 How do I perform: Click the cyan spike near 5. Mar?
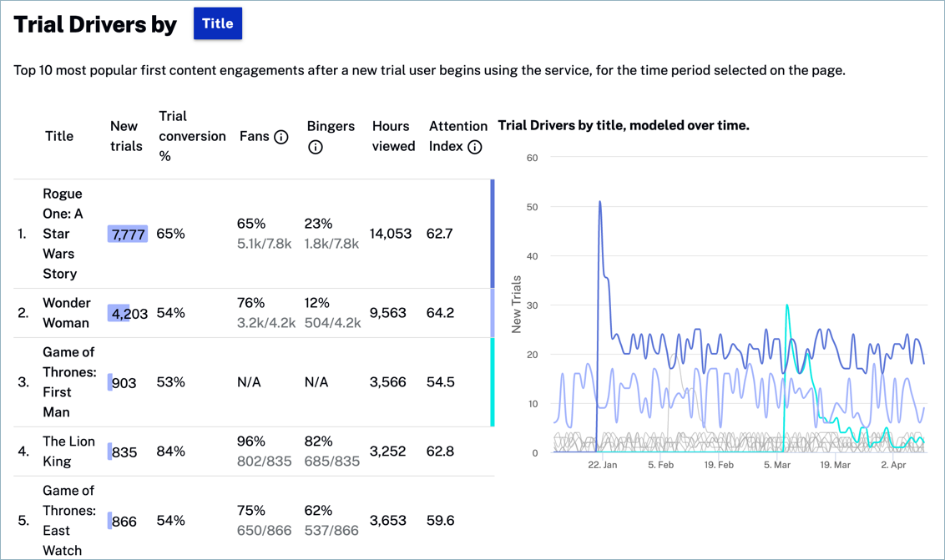[787, 306]
